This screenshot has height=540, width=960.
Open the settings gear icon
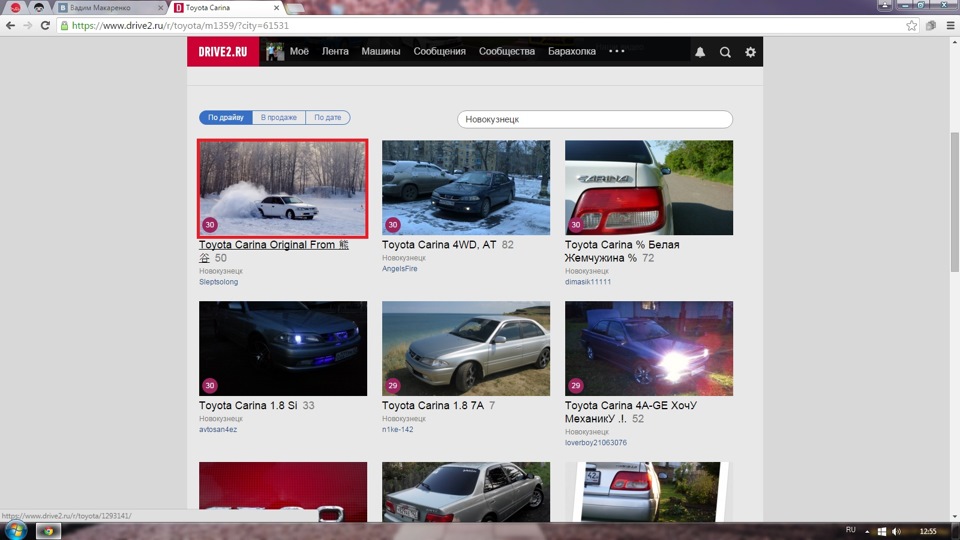[x=750, y=52]
